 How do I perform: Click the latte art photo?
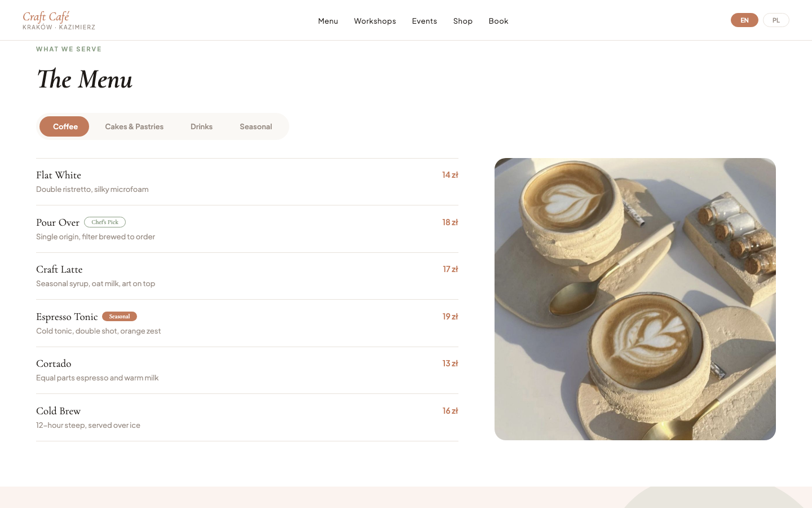click(x=635, y=299)
